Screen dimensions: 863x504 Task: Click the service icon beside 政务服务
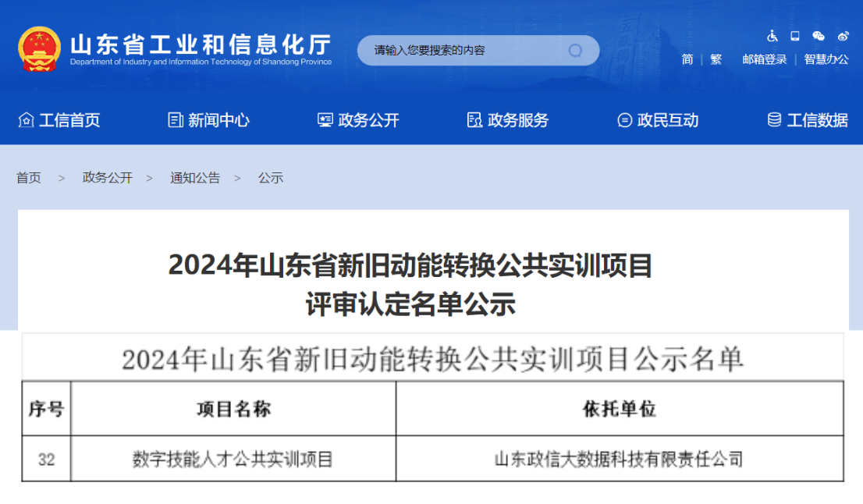[x=474, y=119]
